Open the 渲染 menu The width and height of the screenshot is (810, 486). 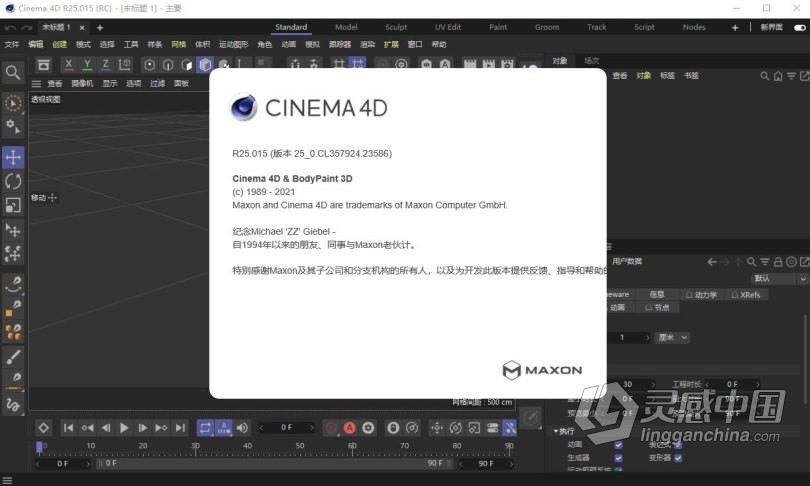367,44
